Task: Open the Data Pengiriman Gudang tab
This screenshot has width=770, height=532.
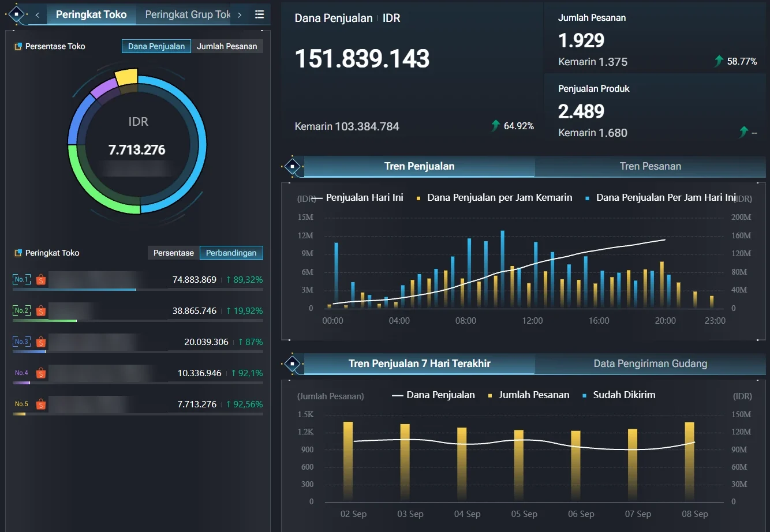Action: 651,364
